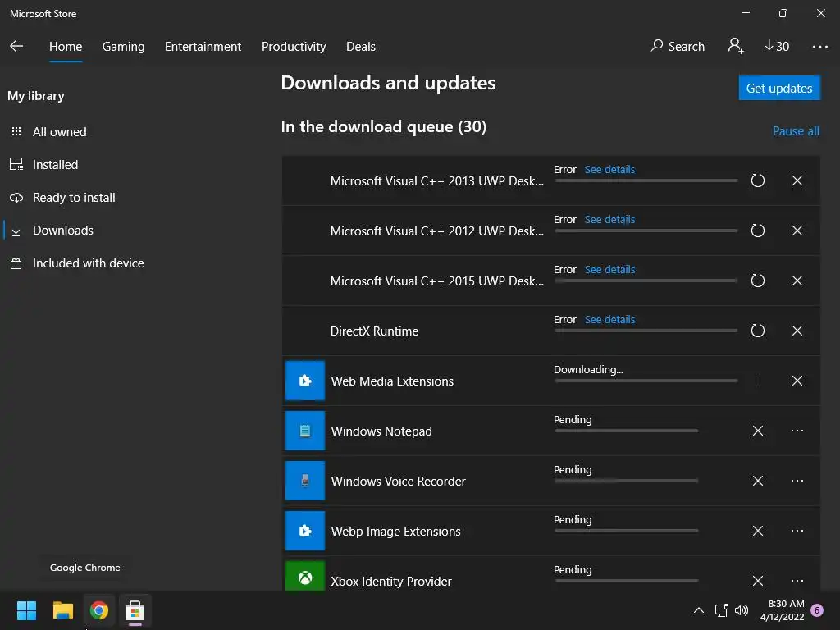Open the account sign-in icon
840x630 pixels.
coord(736,46)
